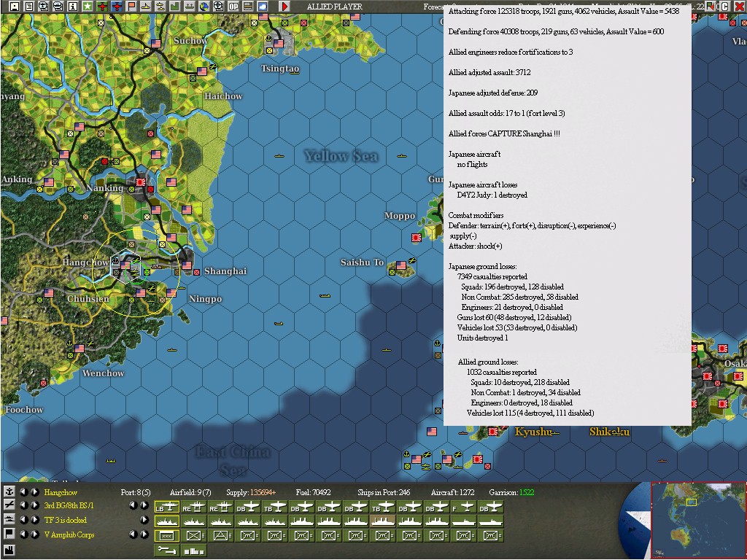The width and height of the screenshot is (747, 560).
Task: Select the triangle-symbol land unit icon
Action: click(x=220, y=536)
